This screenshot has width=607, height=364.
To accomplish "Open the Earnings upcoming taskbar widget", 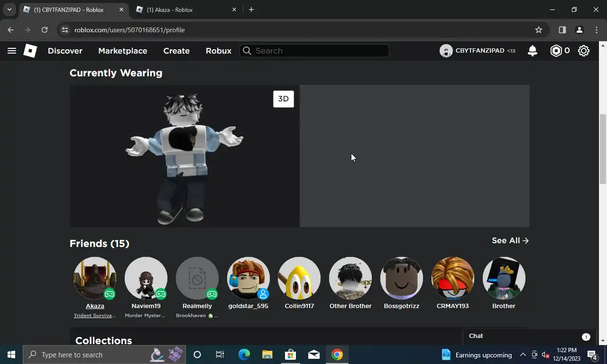I will 477,355.
